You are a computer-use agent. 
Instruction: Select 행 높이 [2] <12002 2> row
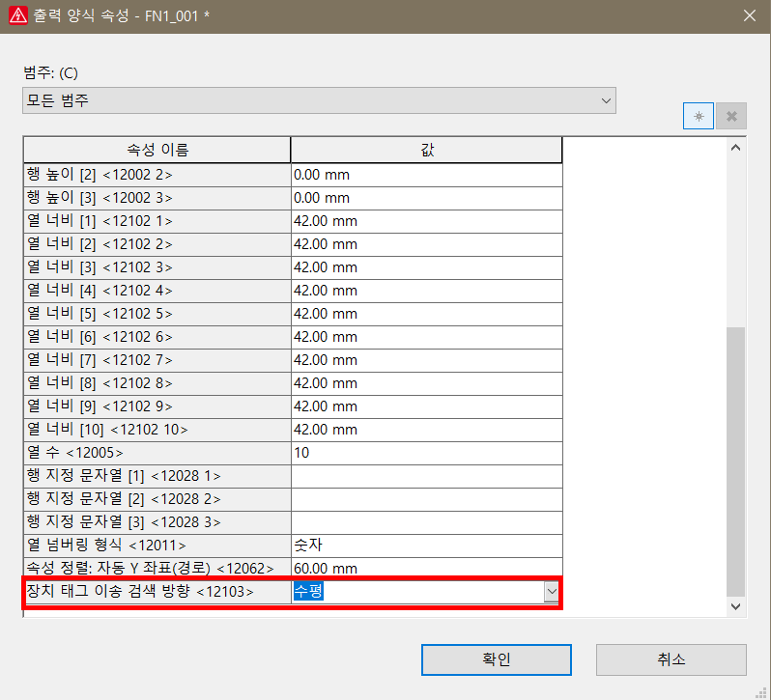click(x=293, y=175)
